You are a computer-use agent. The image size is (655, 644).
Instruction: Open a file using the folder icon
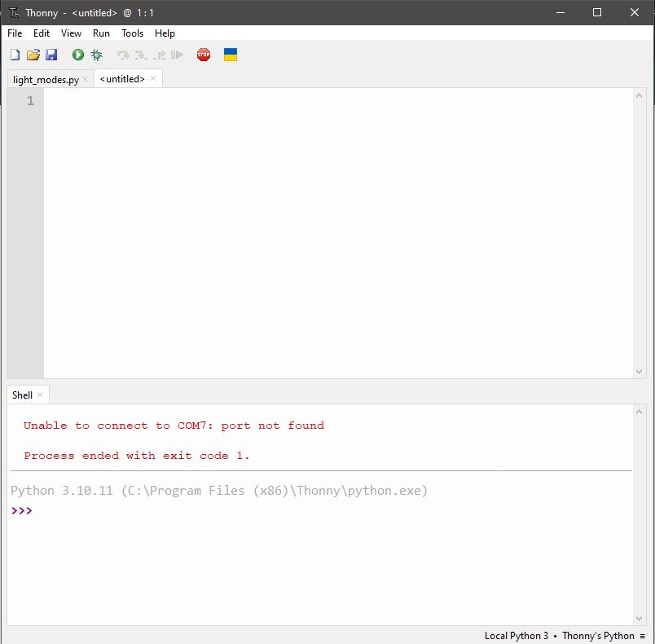[33, 55]
